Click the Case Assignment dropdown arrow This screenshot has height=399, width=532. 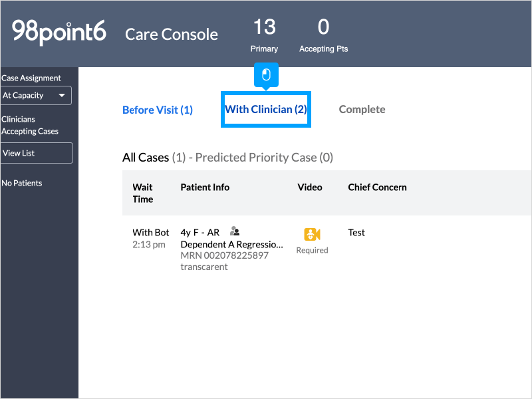(x=63, y=95)
